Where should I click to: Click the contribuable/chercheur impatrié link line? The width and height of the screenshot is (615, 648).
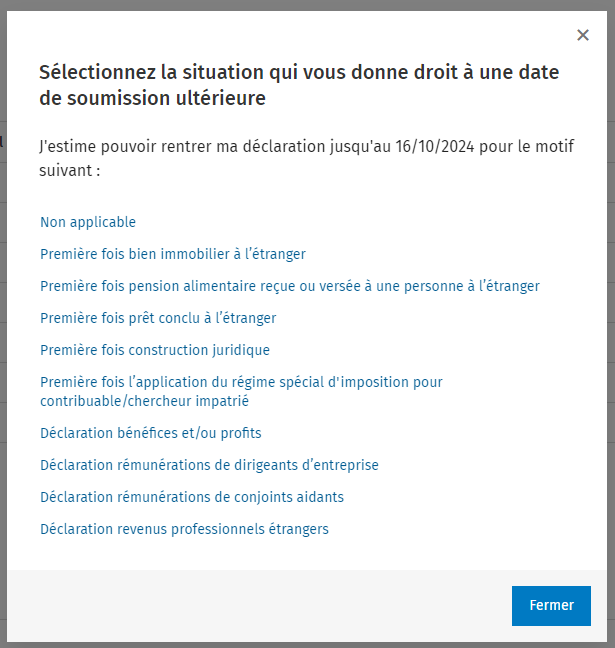144,401
